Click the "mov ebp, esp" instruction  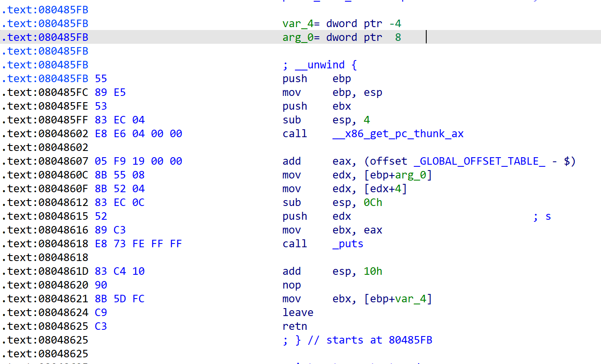[x=332, y=92]
